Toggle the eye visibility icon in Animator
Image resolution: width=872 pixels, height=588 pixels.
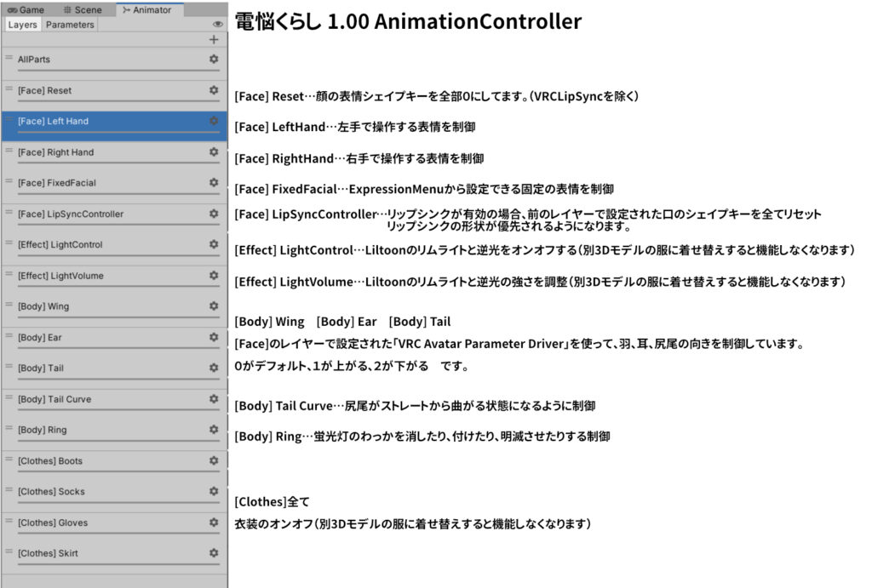click(217, 24)
